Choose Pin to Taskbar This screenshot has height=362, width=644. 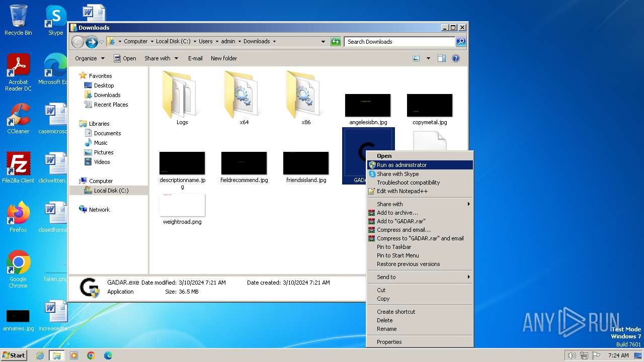[x=420, y=247]
